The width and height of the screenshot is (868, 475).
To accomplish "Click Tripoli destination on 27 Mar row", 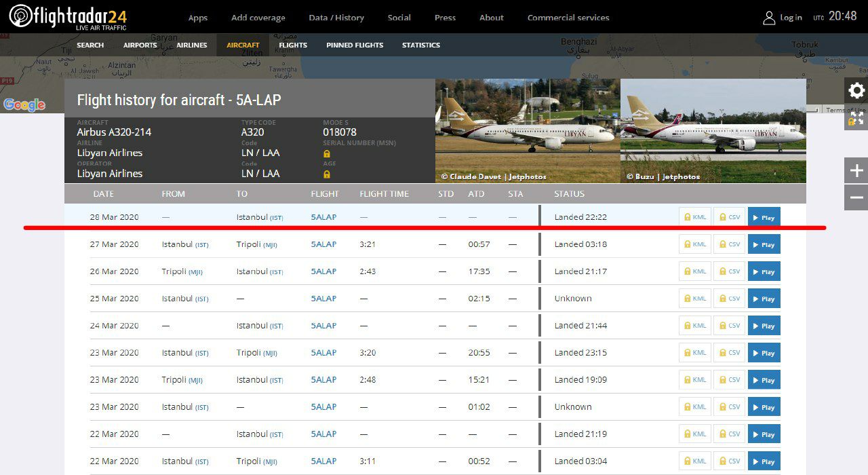I will (x=256, y=244).
